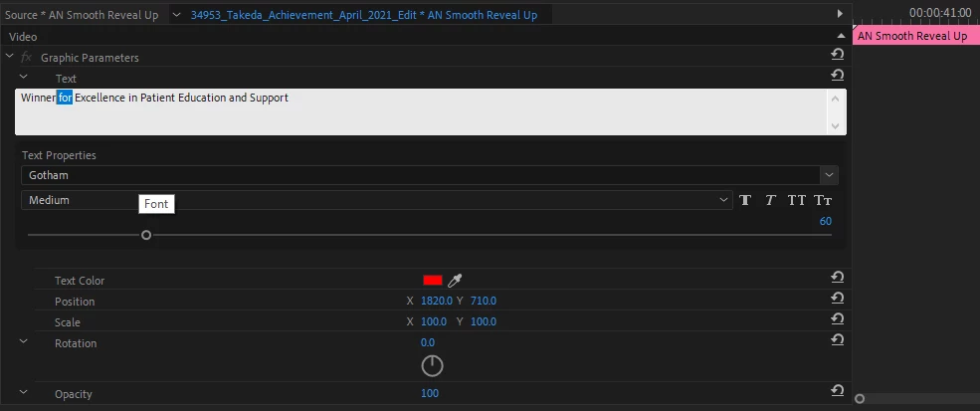The width and height of the screenshot is (980, 411).
Task: Reset the Rotation parameter
Action: 838,339
